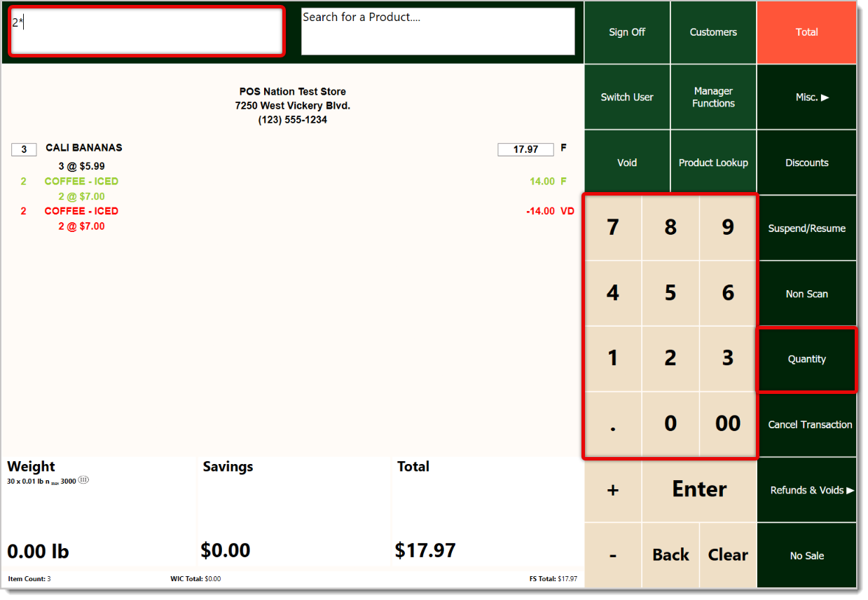Click the Item Count: 3 status text
Screen dimensions: 868x600
point(29,579)
